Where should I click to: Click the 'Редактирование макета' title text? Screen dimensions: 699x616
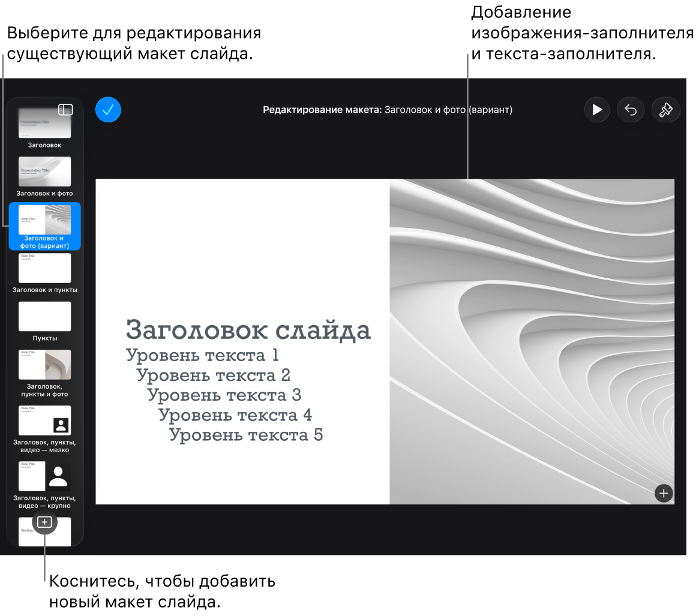point(322,110)
